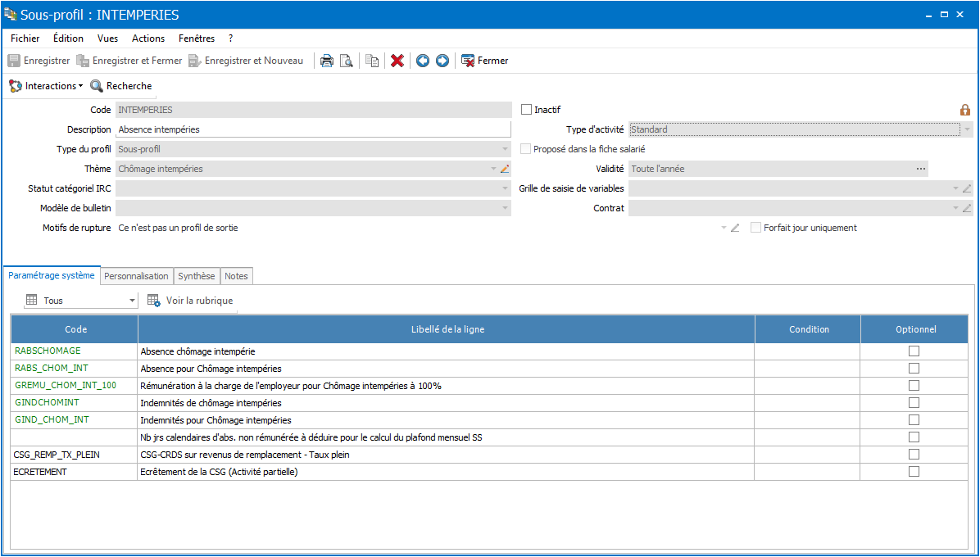980x557 pixels.
Task: Check Optionnel for GINDCHOMINT row
Action: 914,403
